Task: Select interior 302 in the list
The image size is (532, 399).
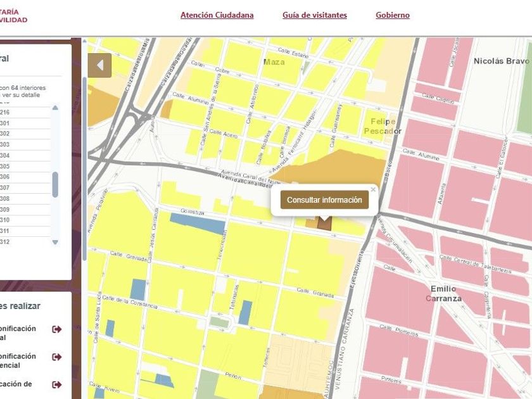Action: pyautogui.click(x=24, y=134)
